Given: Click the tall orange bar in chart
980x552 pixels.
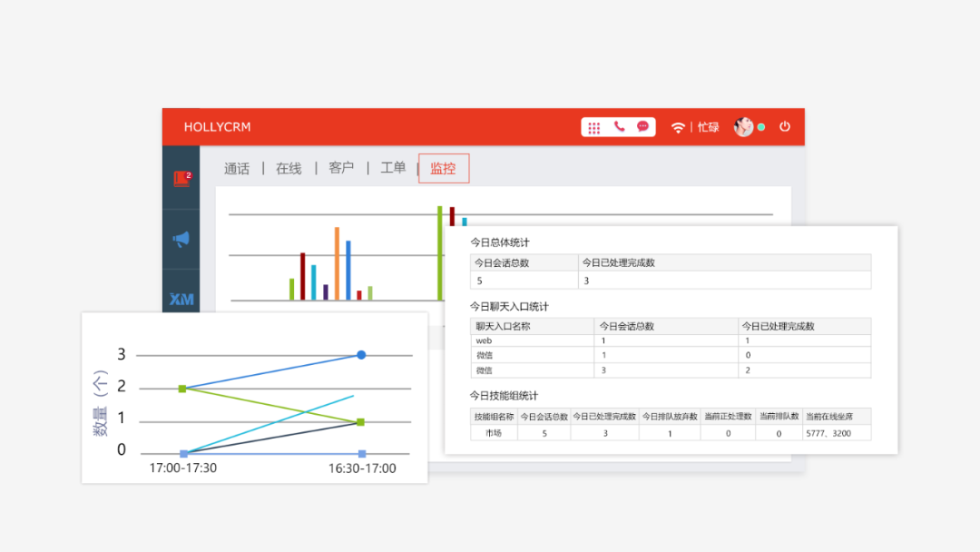Looking at the screenshot, I should [x=337, y=263].
